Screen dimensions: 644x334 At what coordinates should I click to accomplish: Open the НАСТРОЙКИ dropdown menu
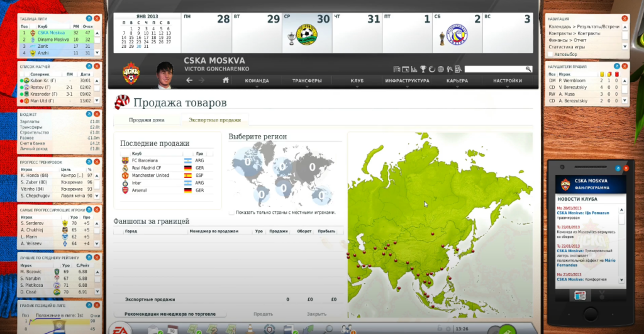pos(508,81)
